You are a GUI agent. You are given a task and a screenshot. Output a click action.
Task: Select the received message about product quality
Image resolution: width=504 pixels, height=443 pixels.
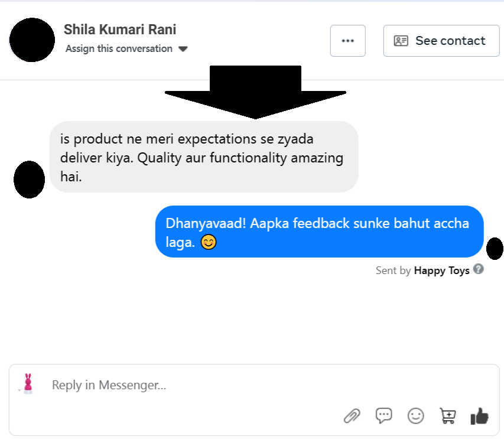pos(204,157)
